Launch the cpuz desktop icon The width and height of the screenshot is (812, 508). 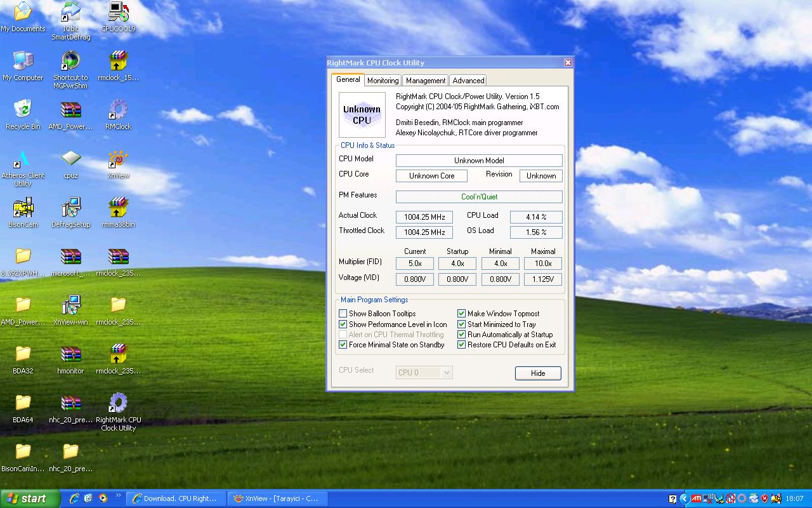coord(71,164)
